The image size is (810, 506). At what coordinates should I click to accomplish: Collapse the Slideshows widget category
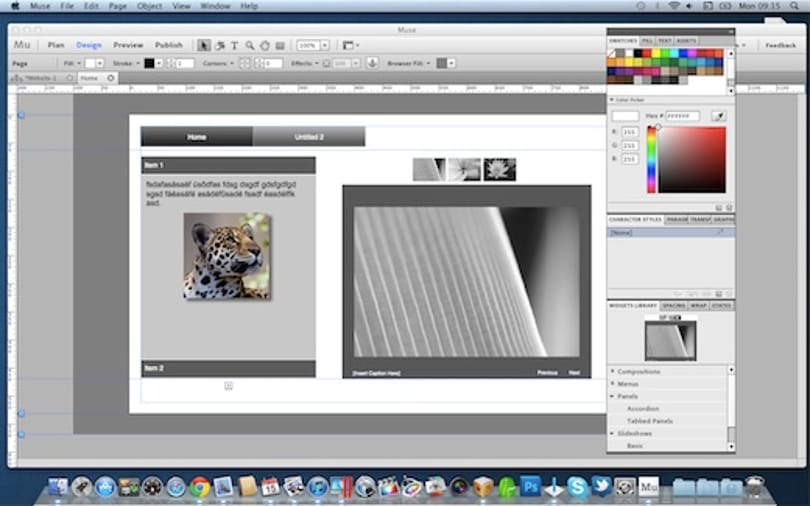pos(613,433)
